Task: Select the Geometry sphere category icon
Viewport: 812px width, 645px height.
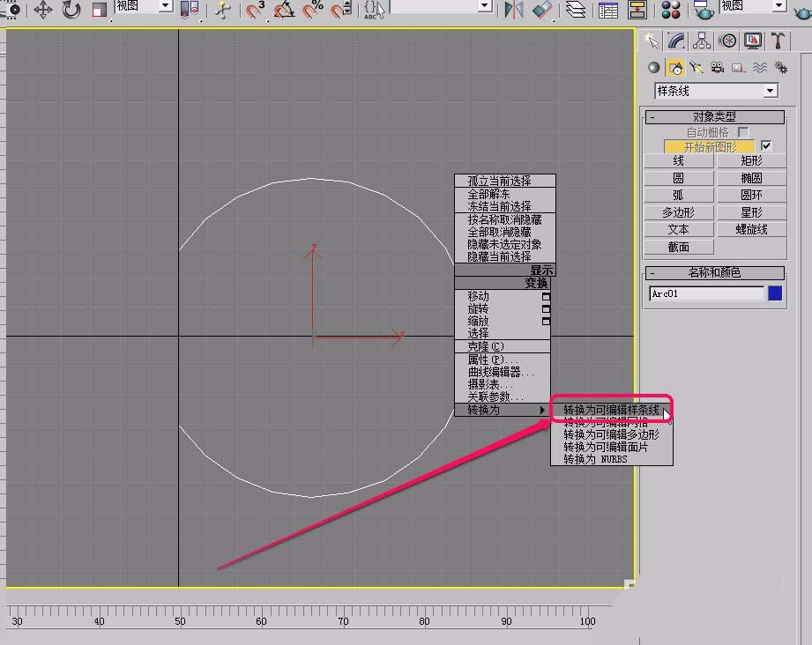Action: 653,68
